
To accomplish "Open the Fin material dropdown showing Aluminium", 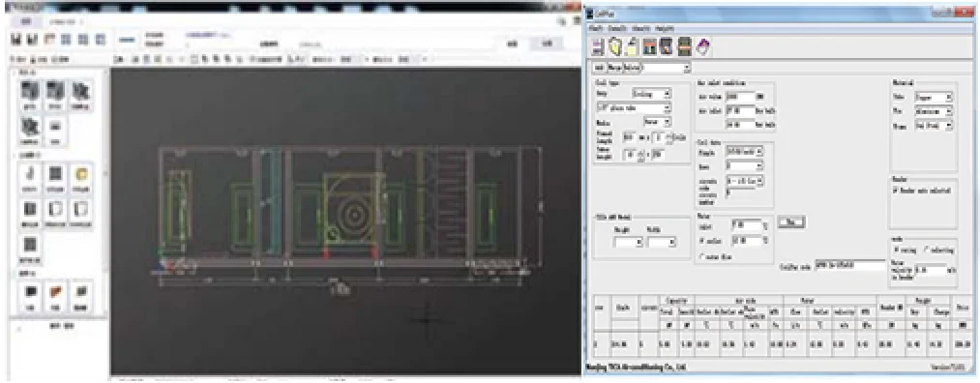I will [x=934, y=111].
